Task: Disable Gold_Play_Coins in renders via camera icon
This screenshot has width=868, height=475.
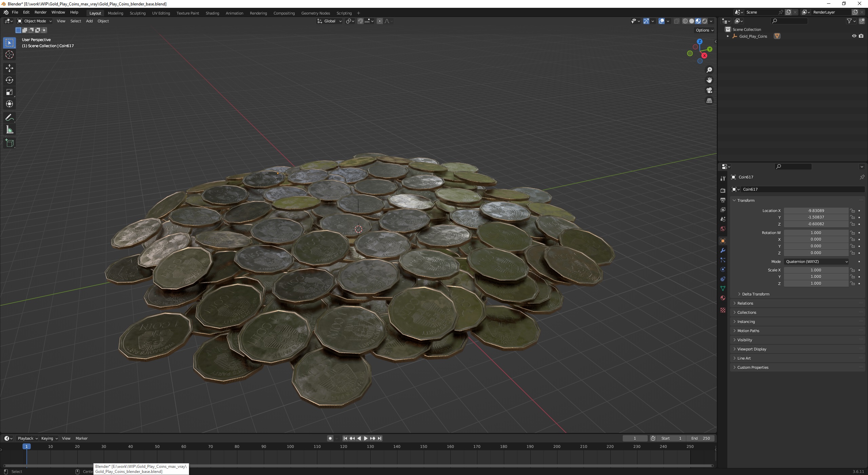Action: 861,36
